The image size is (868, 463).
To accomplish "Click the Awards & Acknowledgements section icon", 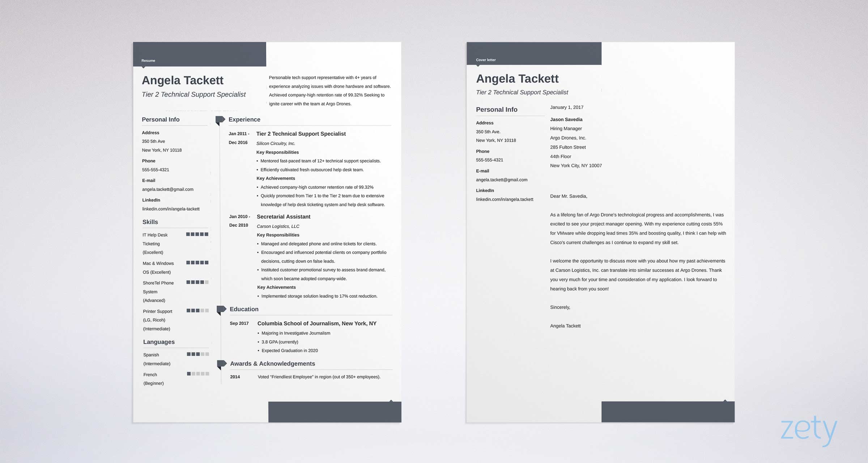I will [x=220, y=364].
